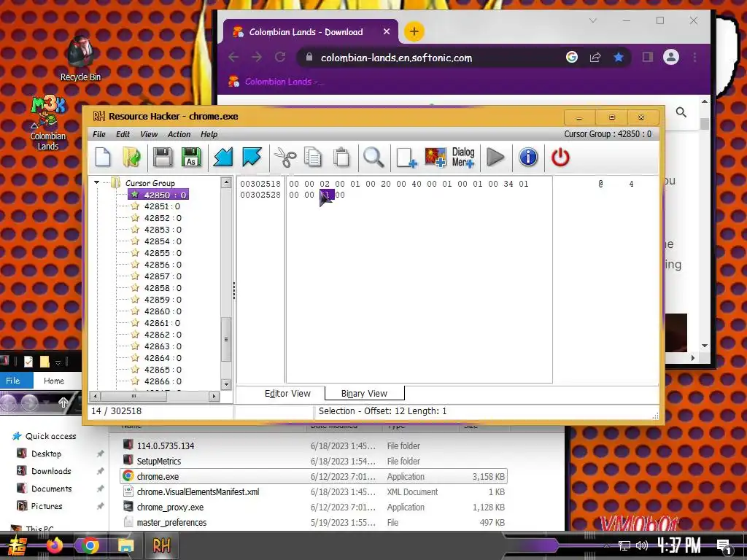Switch to the Editor View tab

pos(287,393)
